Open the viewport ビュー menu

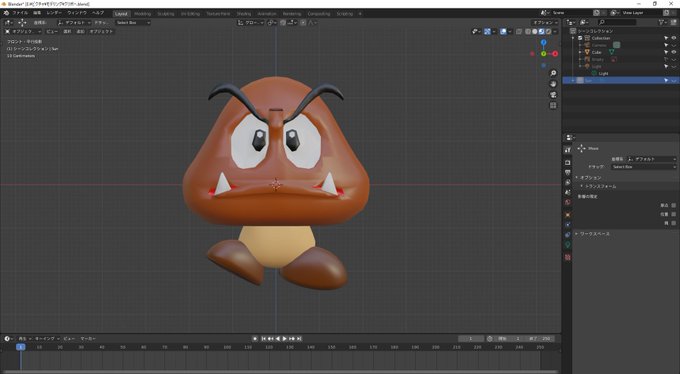tap(52, 32)
